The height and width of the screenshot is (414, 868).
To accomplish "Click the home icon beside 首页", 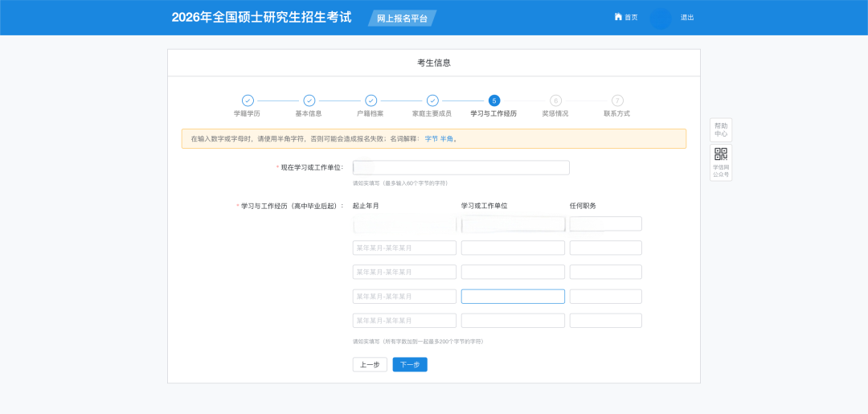I will point(618,17).
